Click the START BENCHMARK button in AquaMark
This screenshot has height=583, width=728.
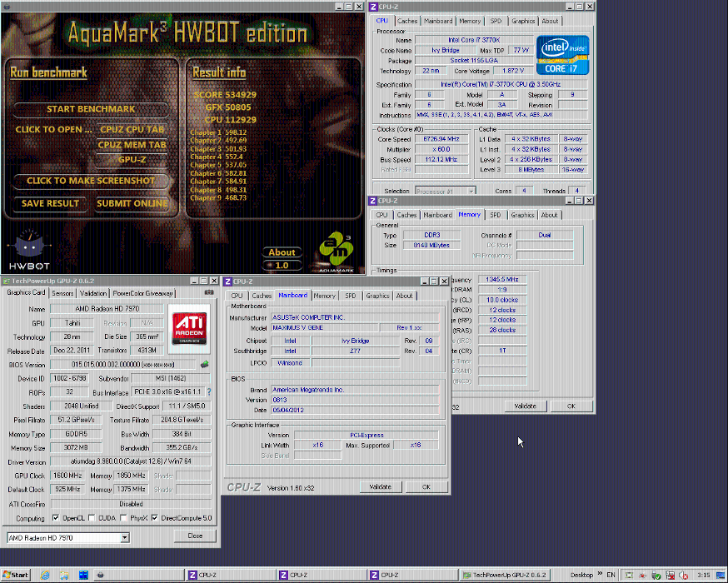tap(91, 109)
